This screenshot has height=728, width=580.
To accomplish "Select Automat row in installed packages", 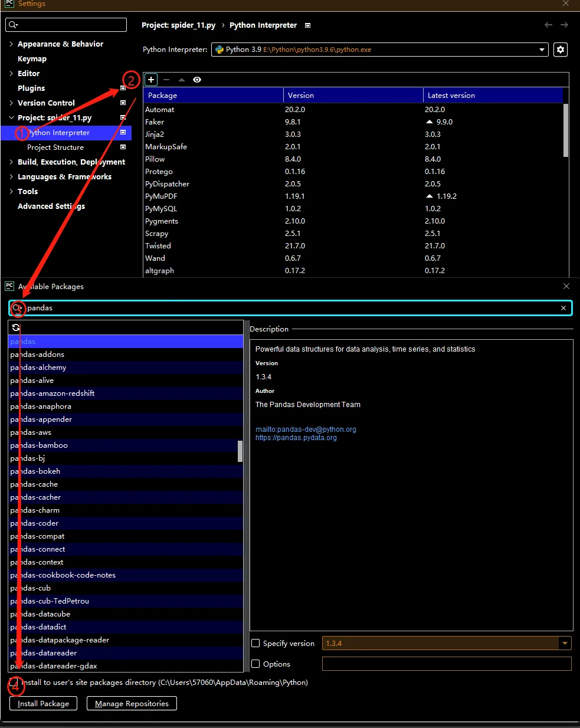I will click(x=353, y=110).
